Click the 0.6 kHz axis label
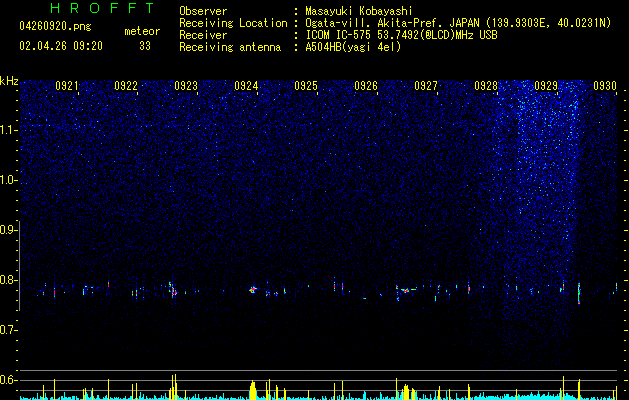 coord(8,380)
